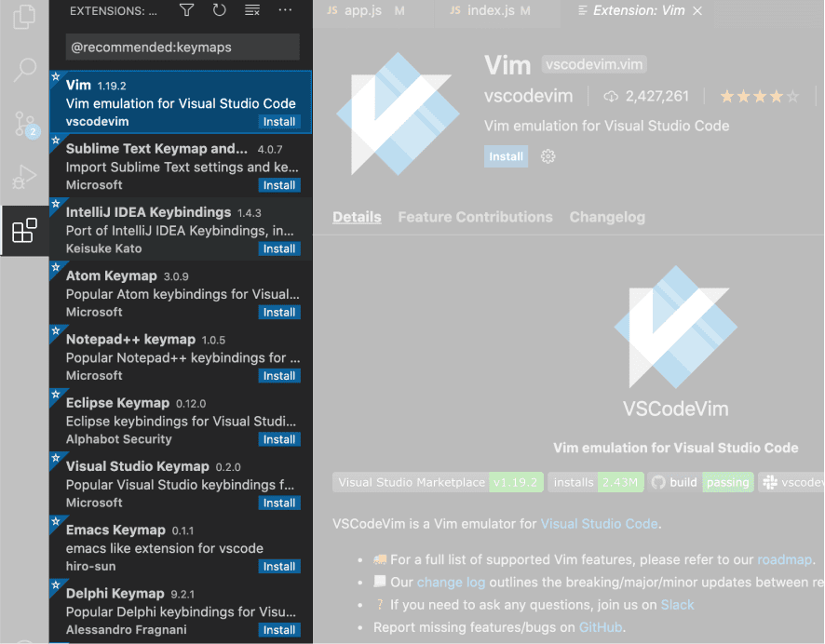This screenshot has width=825, height=644.
Task: Click the Visual Studio Marketplace v1.19.2 badge
Action: [x=438, y=482]
